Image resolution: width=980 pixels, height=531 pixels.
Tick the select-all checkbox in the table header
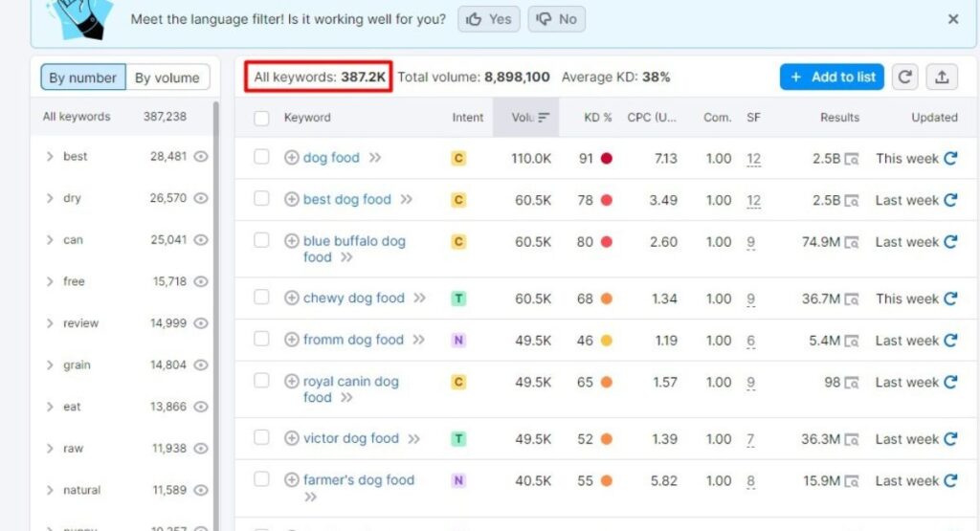(261, 118)
